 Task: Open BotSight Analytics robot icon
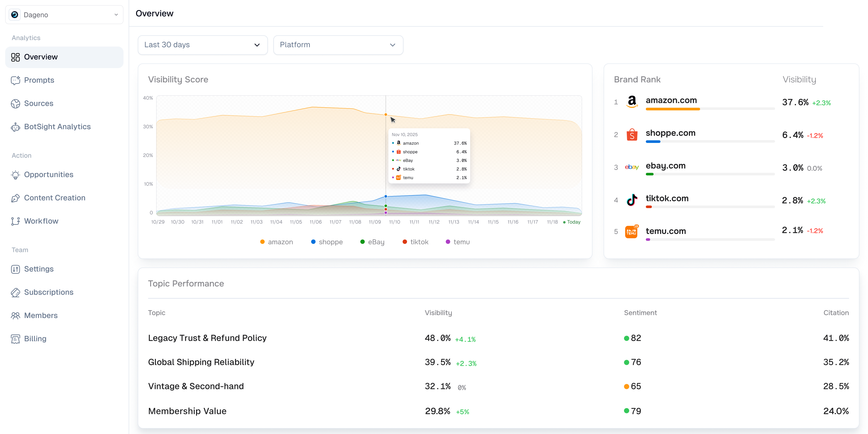[x=15, y=127]
